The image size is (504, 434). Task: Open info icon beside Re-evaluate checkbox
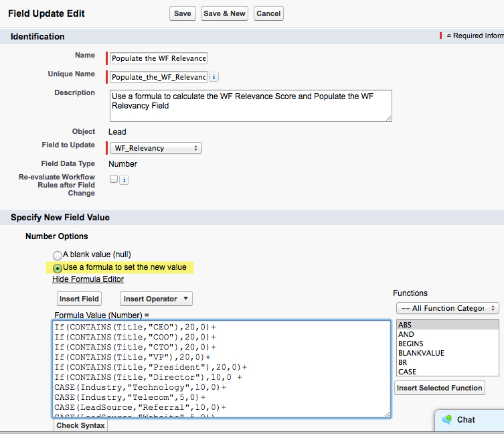[x=124, y=180]
